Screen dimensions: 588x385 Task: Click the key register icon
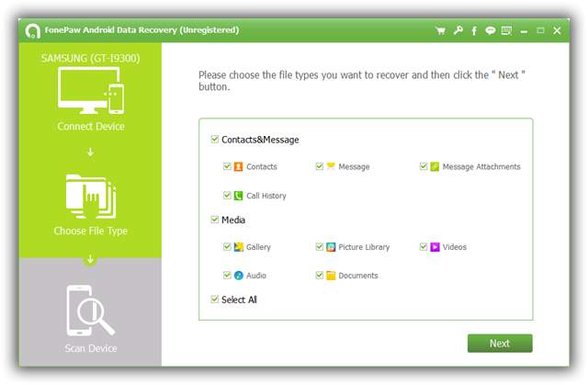click(x=458, y=30)
